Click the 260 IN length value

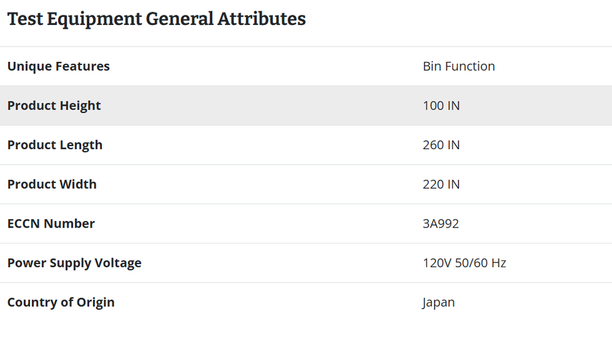coord(441,145)
